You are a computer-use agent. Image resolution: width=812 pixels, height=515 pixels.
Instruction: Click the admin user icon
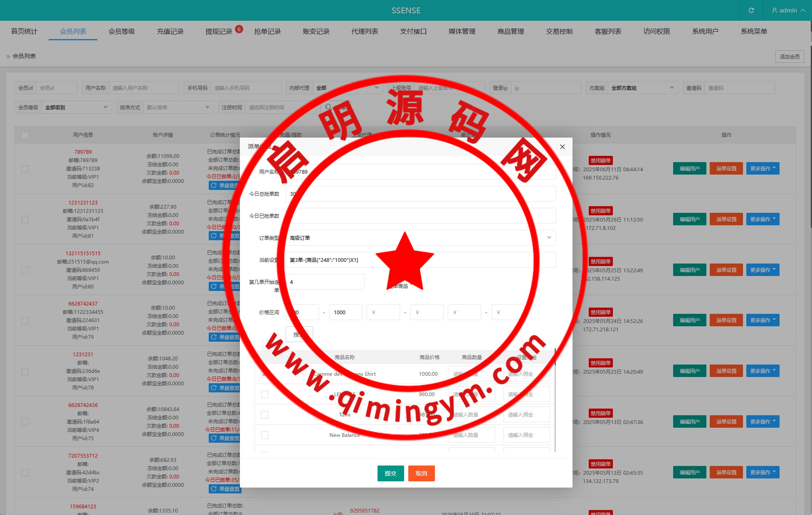(774, 10)
